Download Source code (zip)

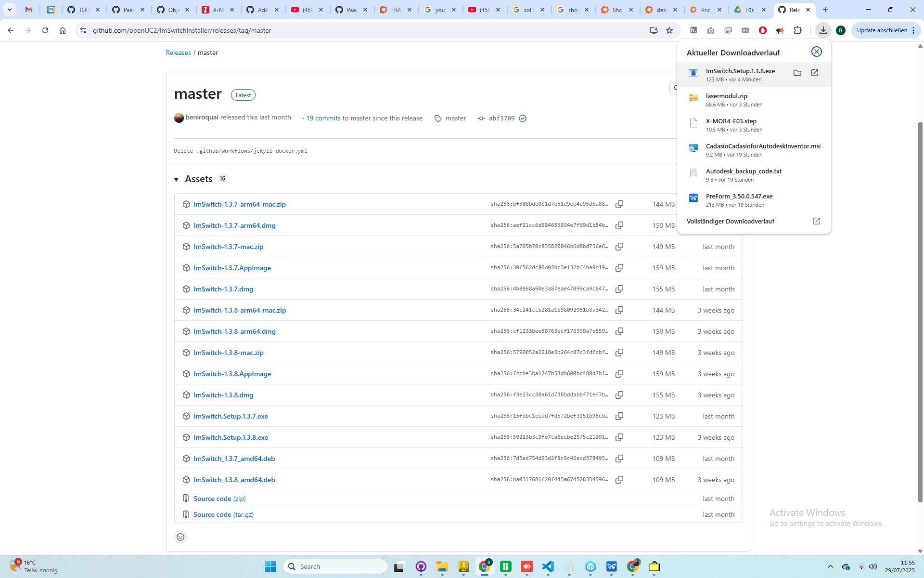219,499
